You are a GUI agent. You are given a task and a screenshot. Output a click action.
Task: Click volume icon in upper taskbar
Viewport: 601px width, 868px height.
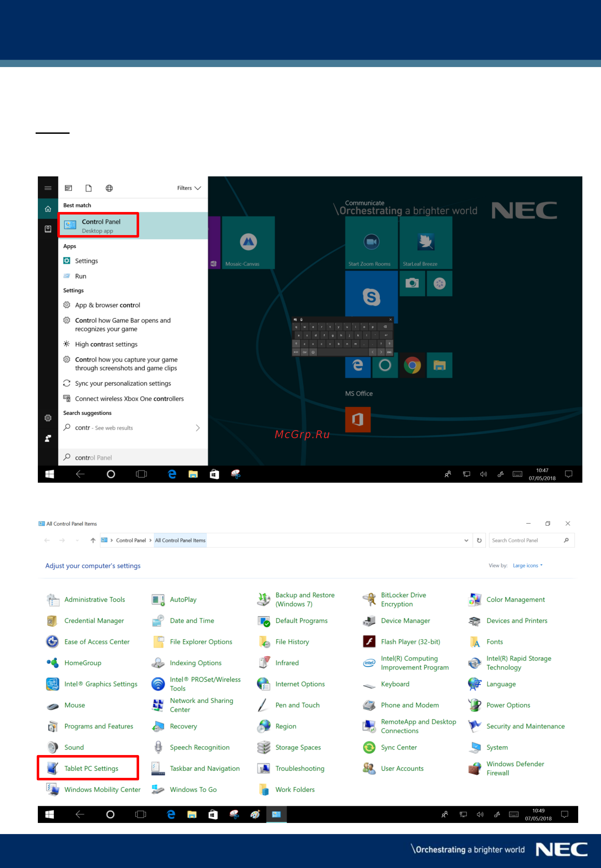pos(484,474)
